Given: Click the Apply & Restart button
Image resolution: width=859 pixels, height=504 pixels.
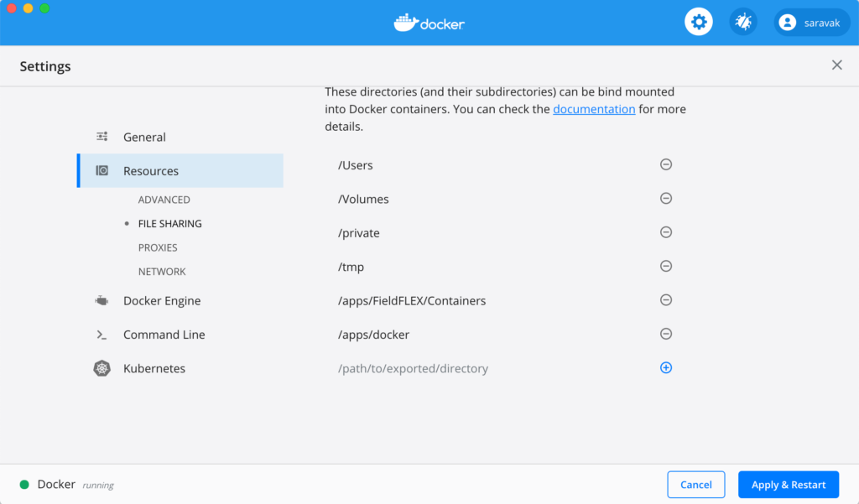Looking at the screenshot, I should pyautogui.click(x=788, y=484).
